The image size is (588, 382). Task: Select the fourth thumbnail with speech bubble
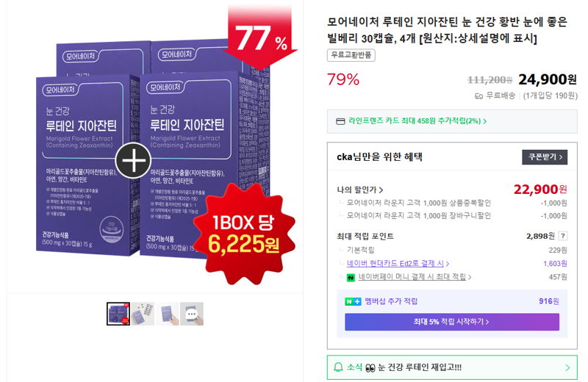click(x=192, y=314)
